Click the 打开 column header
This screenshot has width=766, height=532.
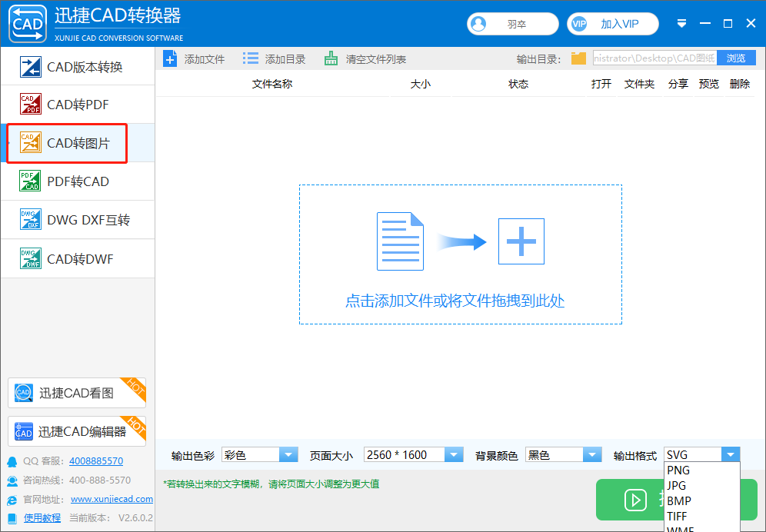pyautogui.click(x=601, y=84)
